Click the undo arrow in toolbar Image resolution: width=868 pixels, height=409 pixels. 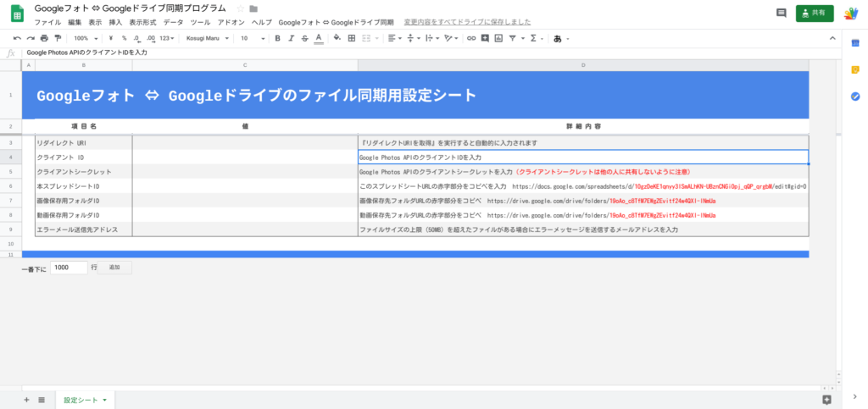click(17, 38)
